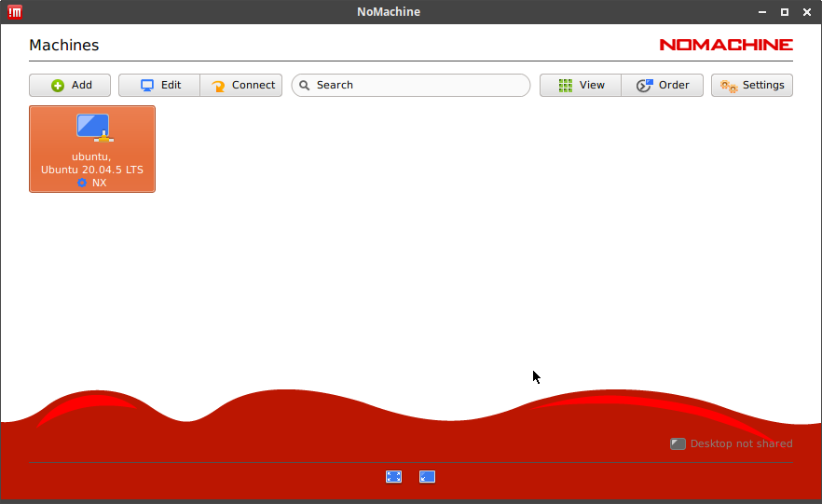The image size is (822, 504).
Task: Click the Desktop not shared status
Action: (x=732, y=443)
